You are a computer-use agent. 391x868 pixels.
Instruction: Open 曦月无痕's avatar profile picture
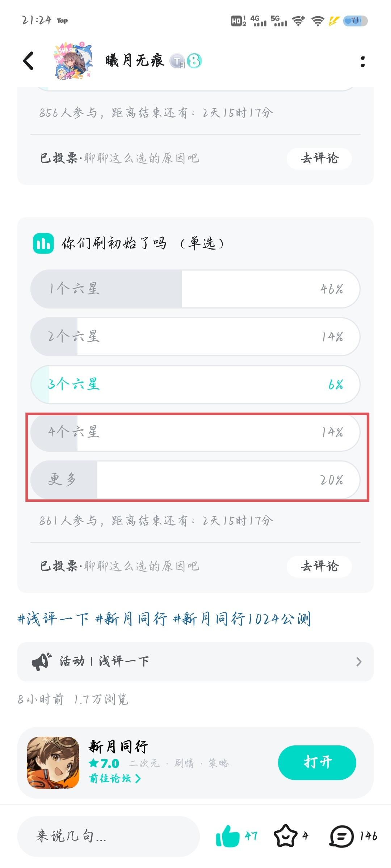pos(73,61)
